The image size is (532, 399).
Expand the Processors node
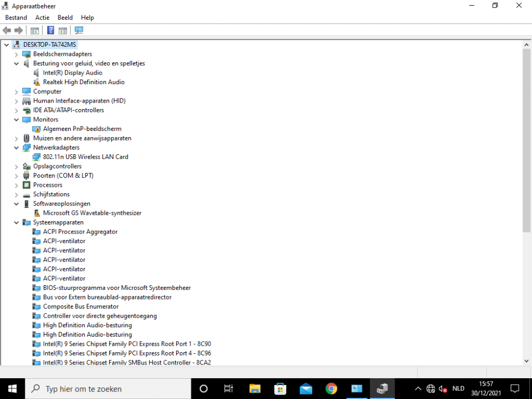(16, 185)
